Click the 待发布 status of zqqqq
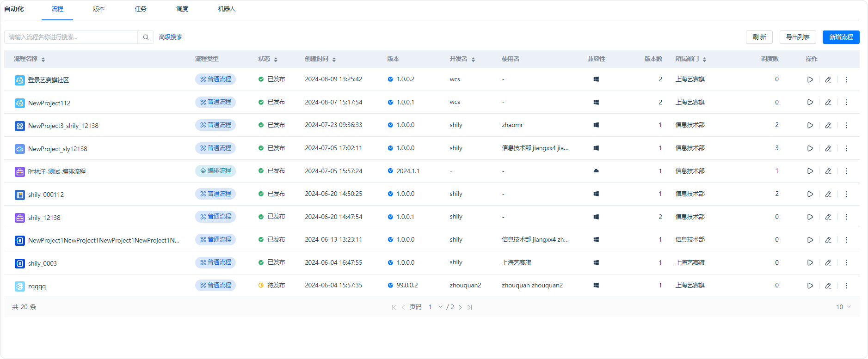 point(276,286)
